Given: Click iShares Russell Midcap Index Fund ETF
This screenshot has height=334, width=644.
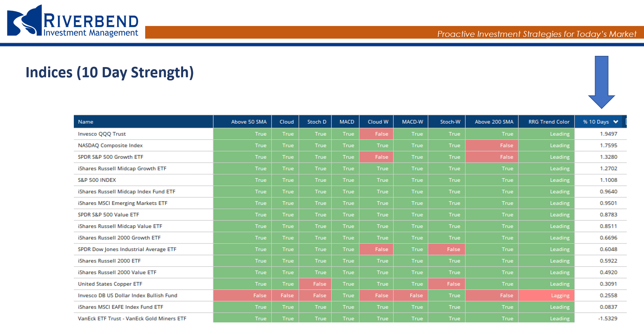Looking at the screenshot, I should (x=126, y=192).
